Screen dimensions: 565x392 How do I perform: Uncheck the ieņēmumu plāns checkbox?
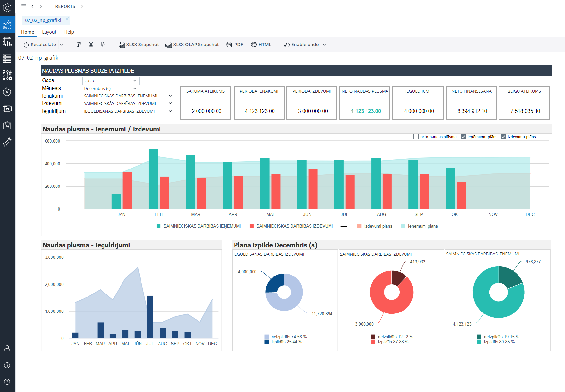tap(463, 137)
